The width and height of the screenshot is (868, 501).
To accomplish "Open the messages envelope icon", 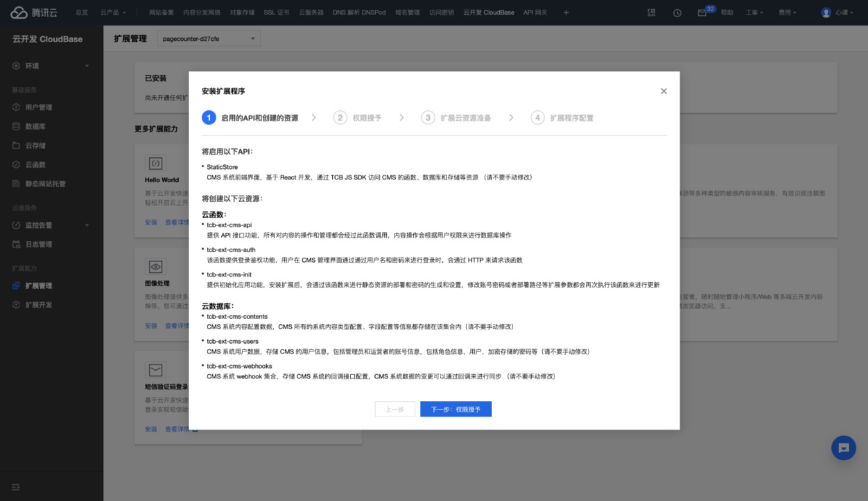I will [702, 13].
